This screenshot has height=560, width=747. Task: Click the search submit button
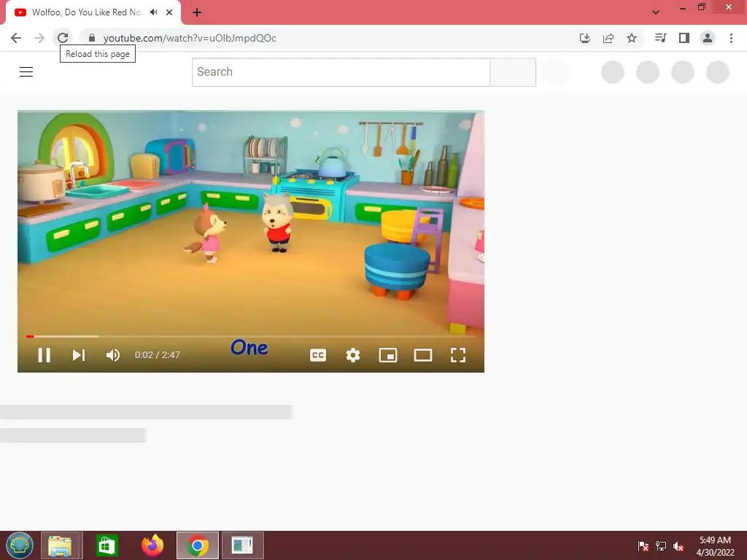[513, 72]
